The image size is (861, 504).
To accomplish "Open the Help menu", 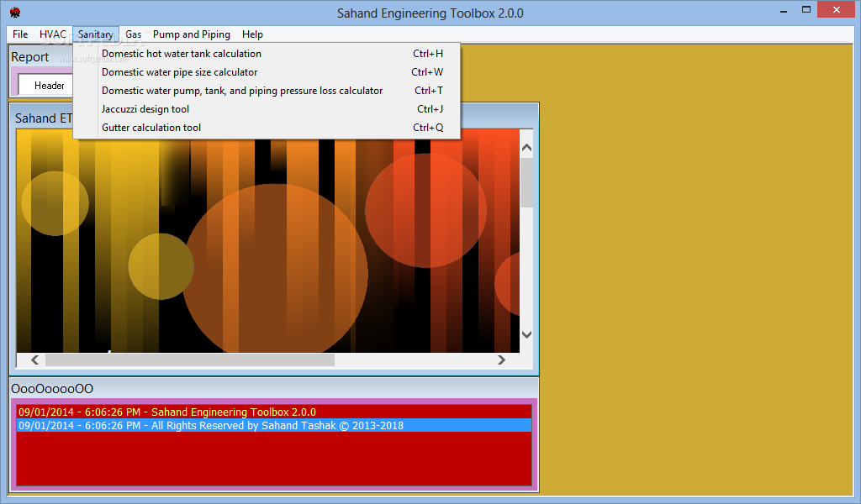I will (252, 34).
